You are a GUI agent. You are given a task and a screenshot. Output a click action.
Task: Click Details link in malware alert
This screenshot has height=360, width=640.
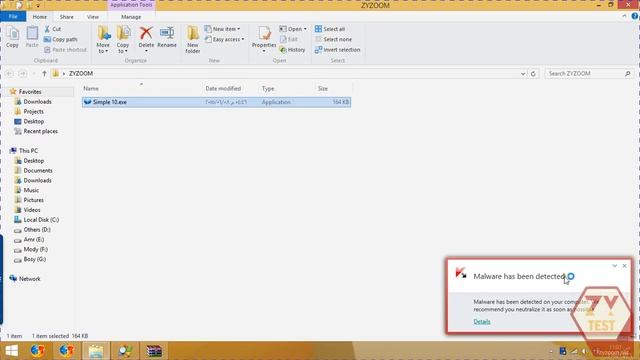(482, 322)
